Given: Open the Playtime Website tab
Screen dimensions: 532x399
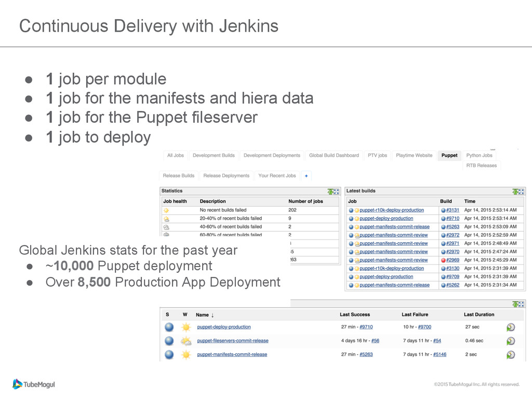Looking at the screenshot, I should [x=414, y=155].
